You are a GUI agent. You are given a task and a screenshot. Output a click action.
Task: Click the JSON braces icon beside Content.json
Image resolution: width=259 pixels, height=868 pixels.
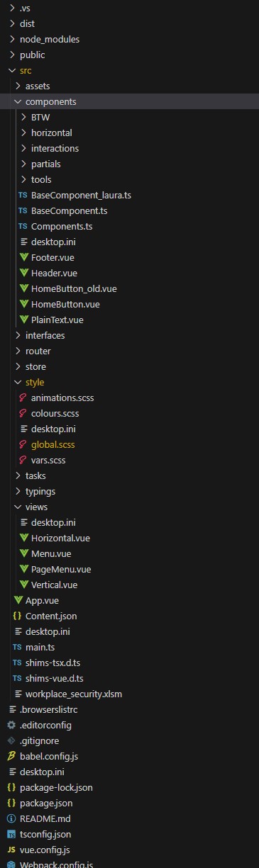[18, 616]
